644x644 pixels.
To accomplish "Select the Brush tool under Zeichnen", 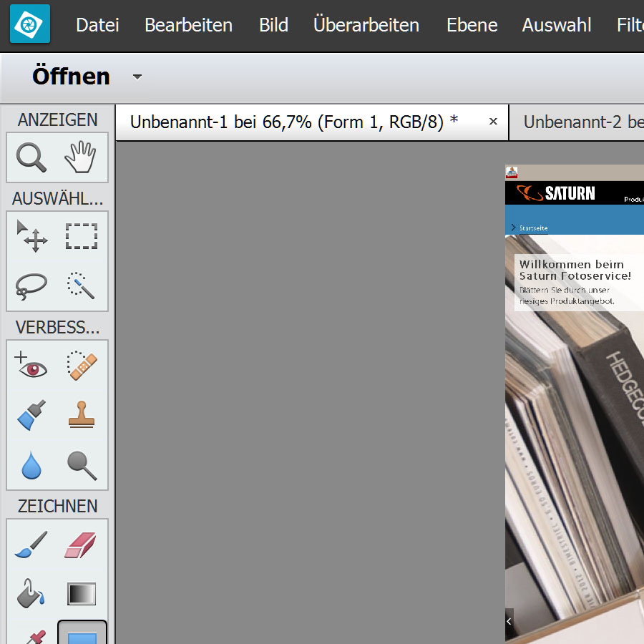I will pyautogui.click(x=31, y=545).
